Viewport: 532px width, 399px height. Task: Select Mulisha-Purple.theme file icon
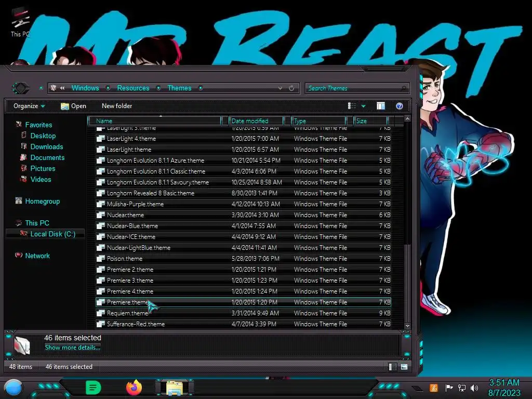click(100, 204)
